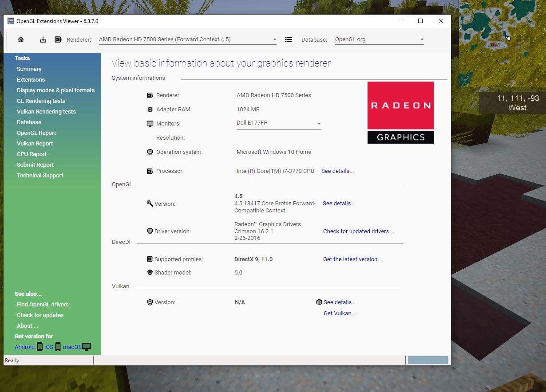Click the progress bar in status bar
The width and height of the screenshot is (546, 392).
click(x=427, y=360)
